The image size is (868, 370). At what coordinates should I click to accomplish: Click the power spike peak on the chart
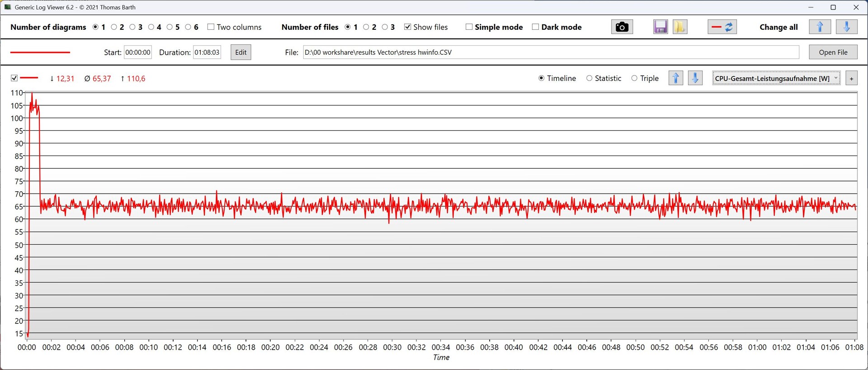pyautogui.click(x=32, y=94)
